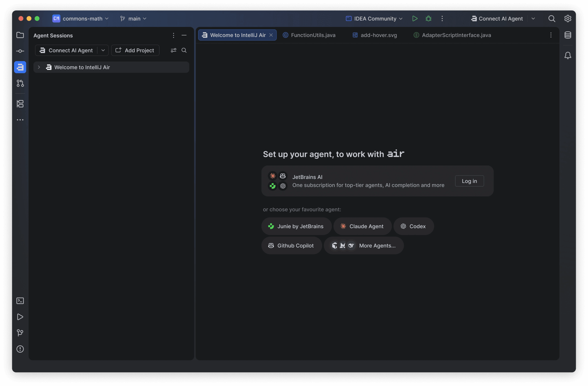Screen dimensions: 588x386
Task: Choose Claude Agent
Action: [x=362, y=226]
